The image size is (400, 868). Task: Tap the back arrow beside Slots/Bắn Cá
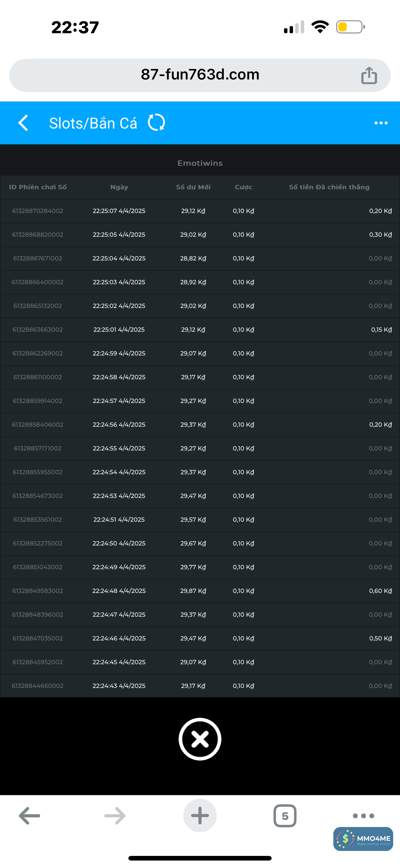[x=23, y=123]
